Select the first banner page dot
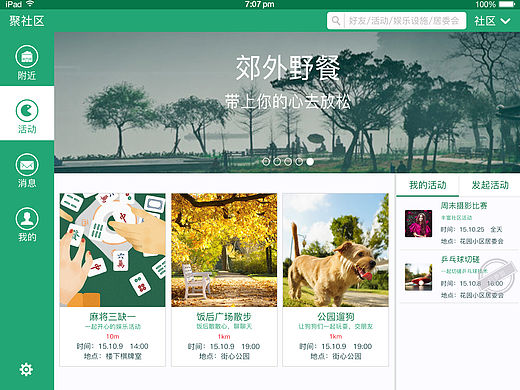This screenshot has height=390, width=520. [x=266, y=162]
